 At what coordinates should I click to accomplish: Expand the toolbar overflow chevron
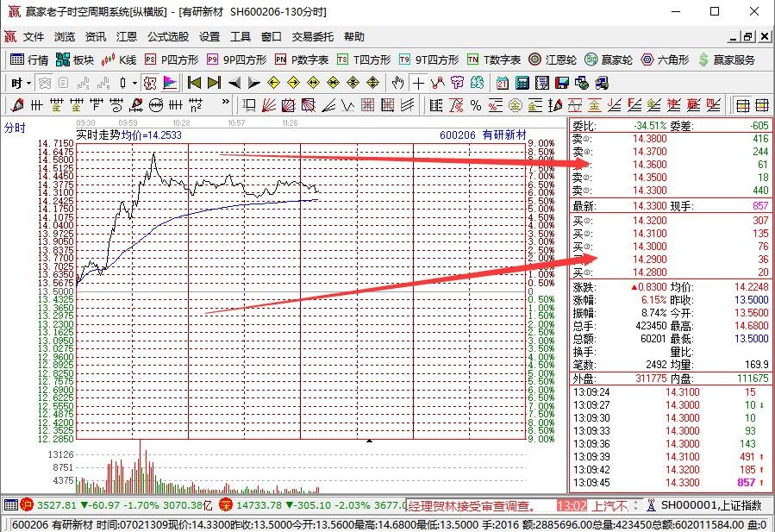225,102
